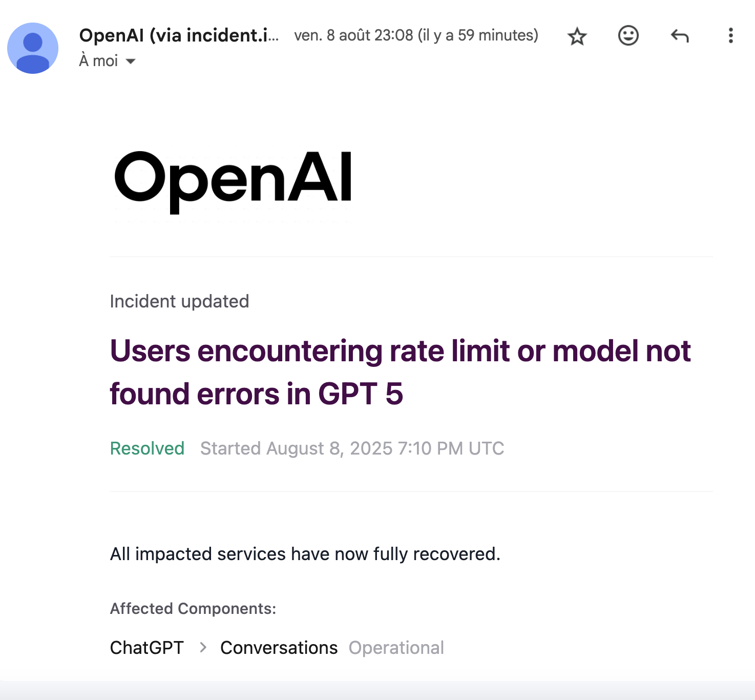
Task: Star this OpenAI incident email
Action: click(x=577, y=36)
